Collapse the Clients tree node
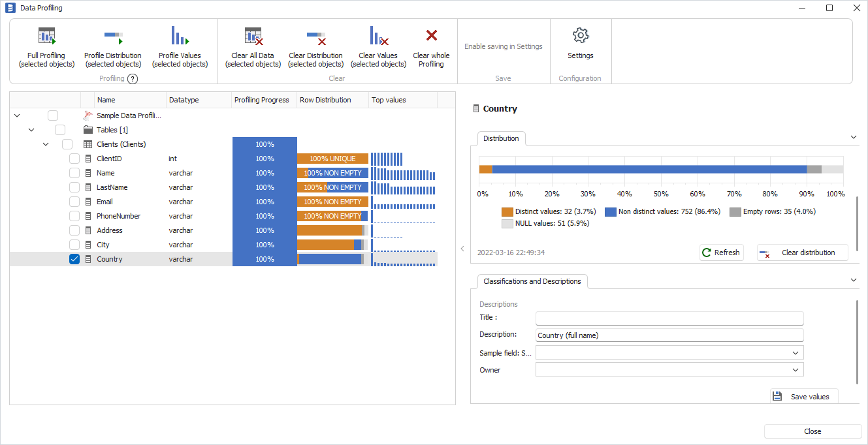This screenshot has width=868, height=445. point(45,144)
